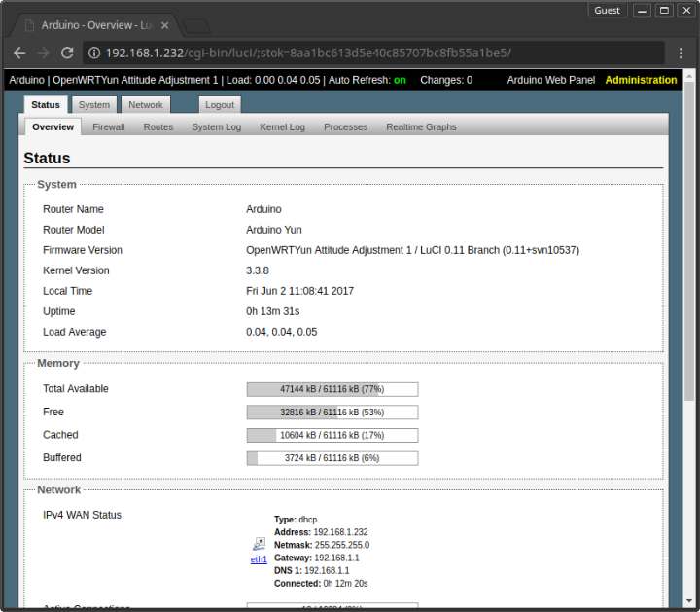Open the Realtime Graphs subtab
Viewport: 700px width, 612px height.
(x=421, y=126)
